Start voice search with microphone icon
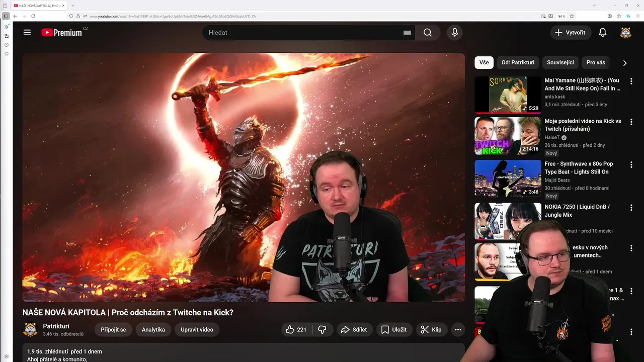Viewport: 644px width, 362px height. coord(455,33)
